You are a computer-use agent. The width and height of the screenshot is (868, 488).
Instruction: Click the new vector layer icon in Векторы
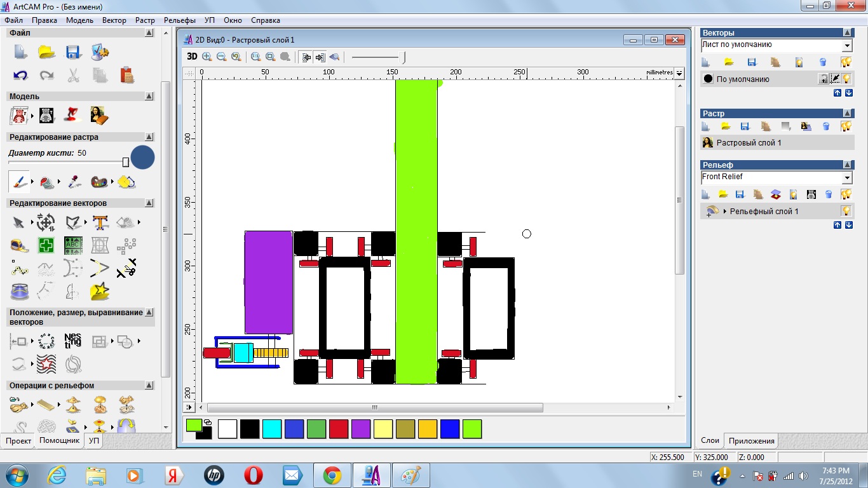click(x=705, y=62)
